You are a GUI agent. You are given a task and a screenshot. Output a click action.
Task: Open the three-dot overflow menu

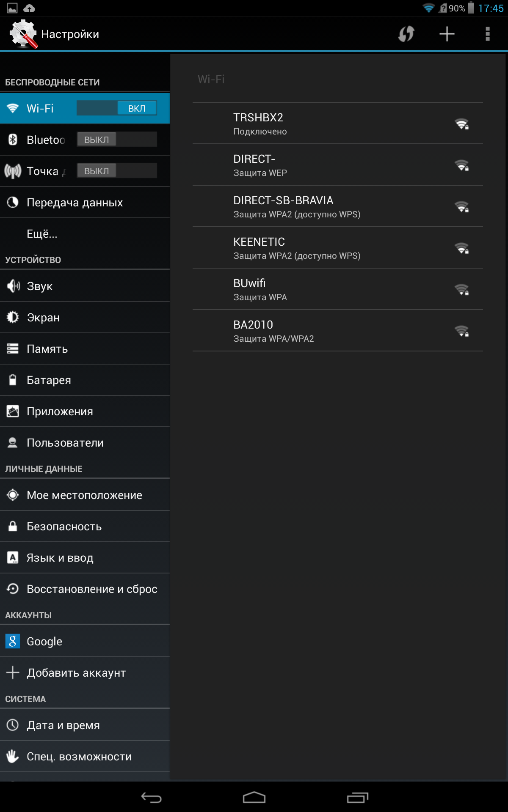(x=487, y=34)
